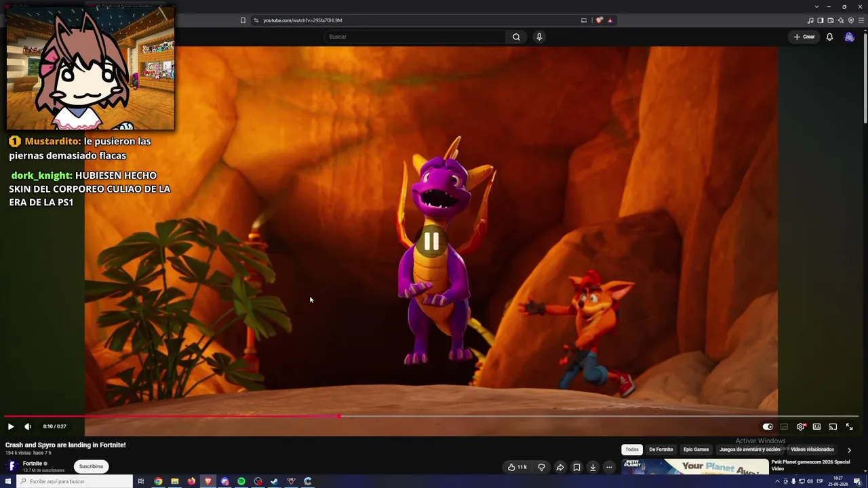The width and height of the screenshot is (868, 488).
Task: Open the Brave Wallet icon
Action: 831,20
